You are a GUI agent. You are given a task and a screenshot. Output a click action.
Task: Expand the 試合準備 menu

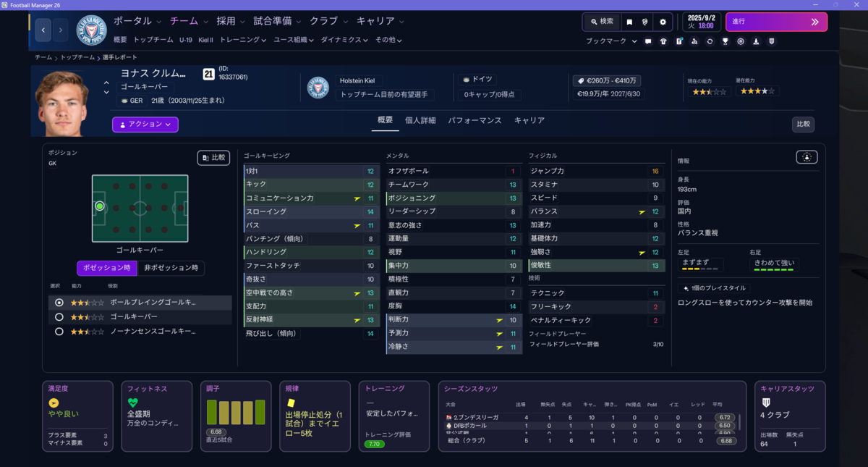(x=278, y=21)
